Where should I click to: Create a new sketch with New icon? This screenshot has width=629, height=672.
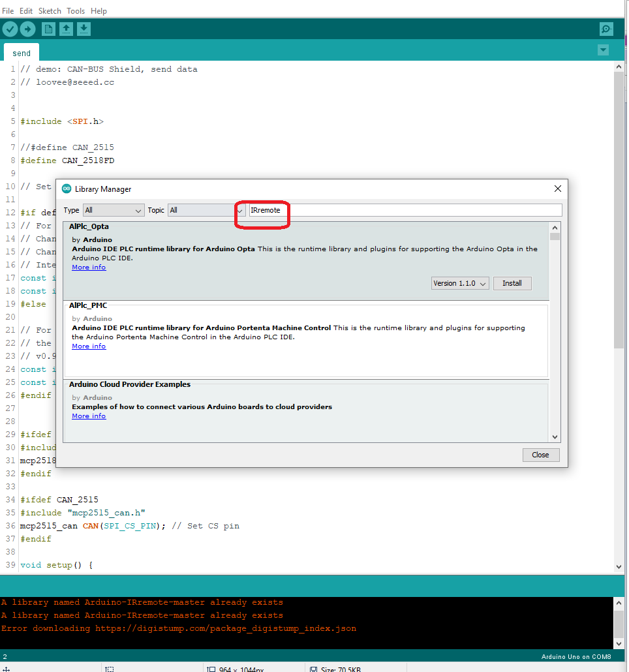[x=48, y=29]
